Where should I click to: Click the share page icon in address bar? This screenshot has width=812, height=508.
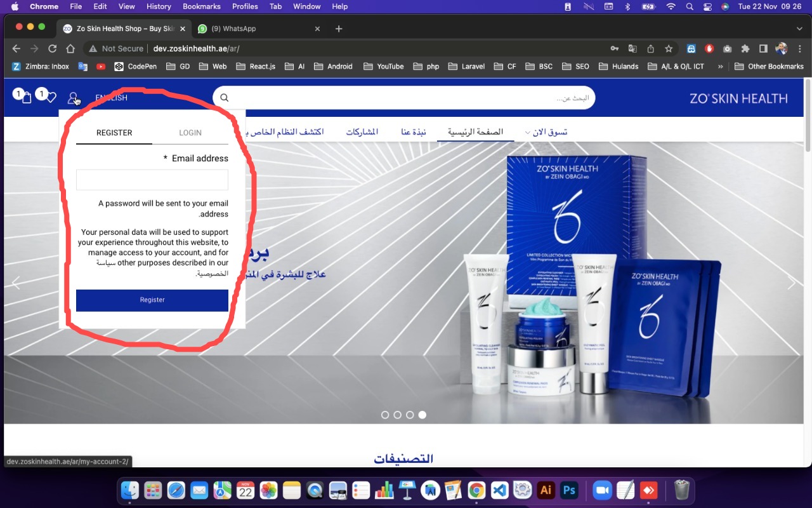coord(650,48)
